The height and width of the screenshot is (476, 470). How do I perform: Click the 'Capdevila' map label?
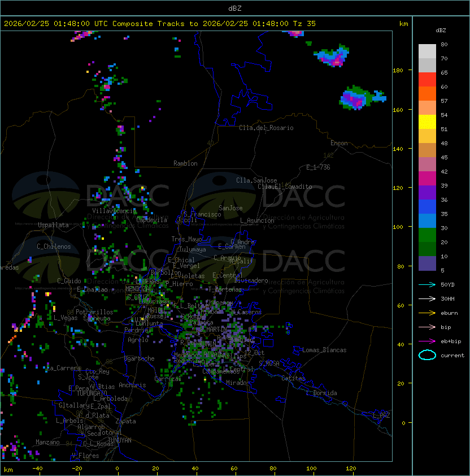click(x=151, y=220)
